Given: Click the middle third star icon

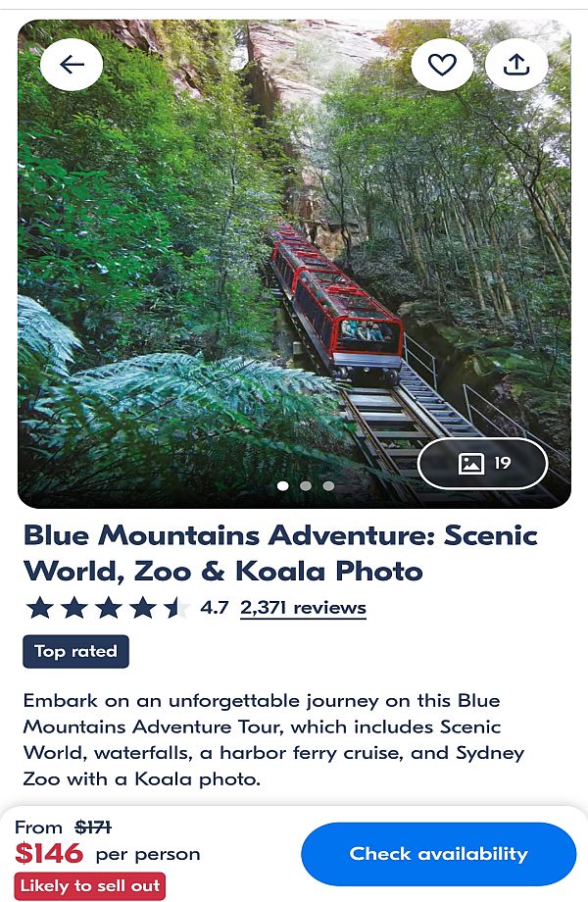Looking at the screenshot, I should point(108,608).
